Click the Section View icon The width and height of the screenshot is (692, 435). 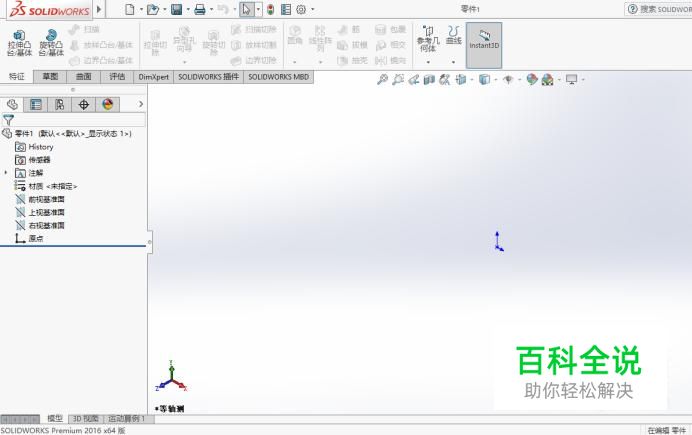(x=429, y=79)
